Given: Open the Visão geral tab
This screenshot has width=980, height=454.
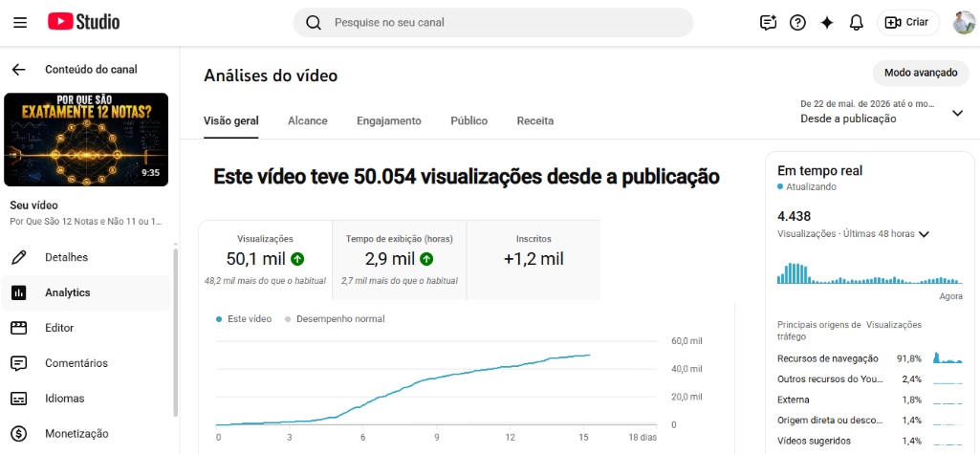Looking at the screenshot, I should tap(231, 121).
